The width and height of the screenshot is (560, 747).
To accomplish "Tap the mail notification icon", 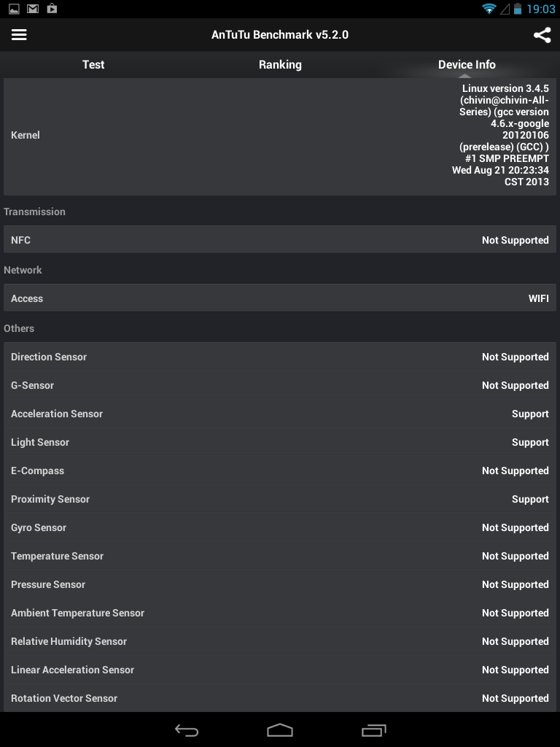I will (x=33, y=9).
